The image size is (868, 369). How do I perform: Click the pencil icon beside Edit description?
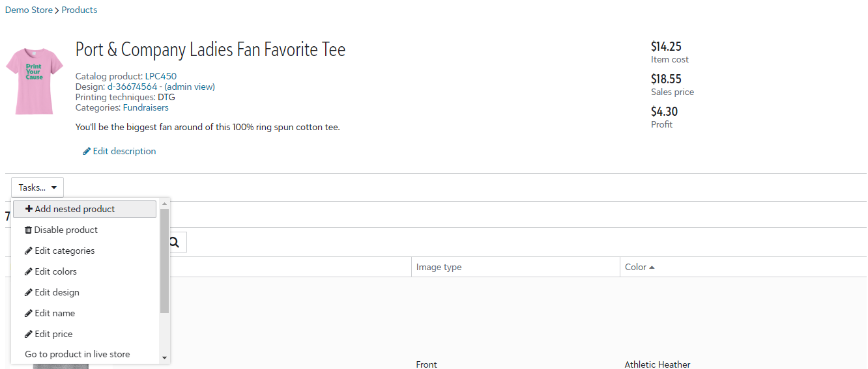[87, 152]
